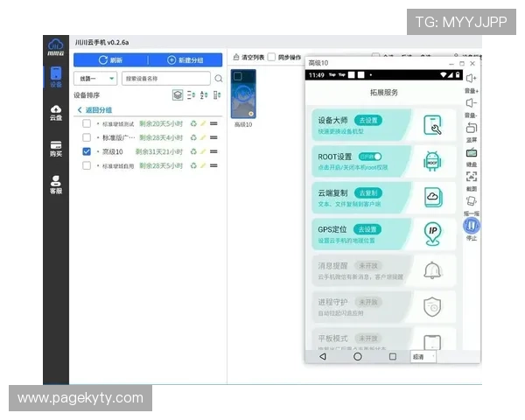The height and width of the screenshot is (420, 525).
Task: Click the 截图 screenshot icon
Action: coord(471,177)
